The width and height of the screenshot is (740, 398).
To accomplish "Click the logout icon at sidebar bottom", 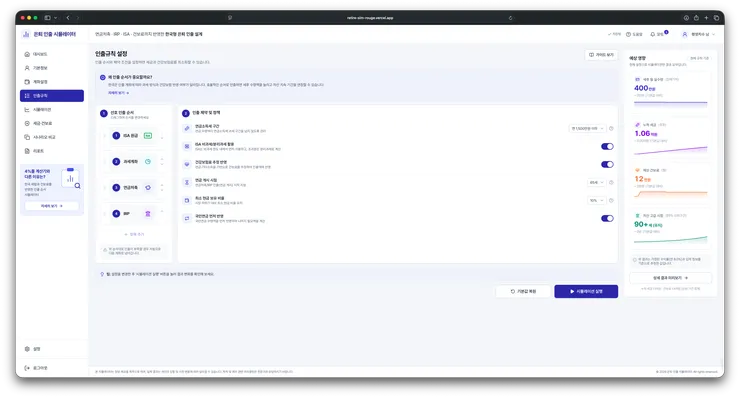I will click(27, 368).
